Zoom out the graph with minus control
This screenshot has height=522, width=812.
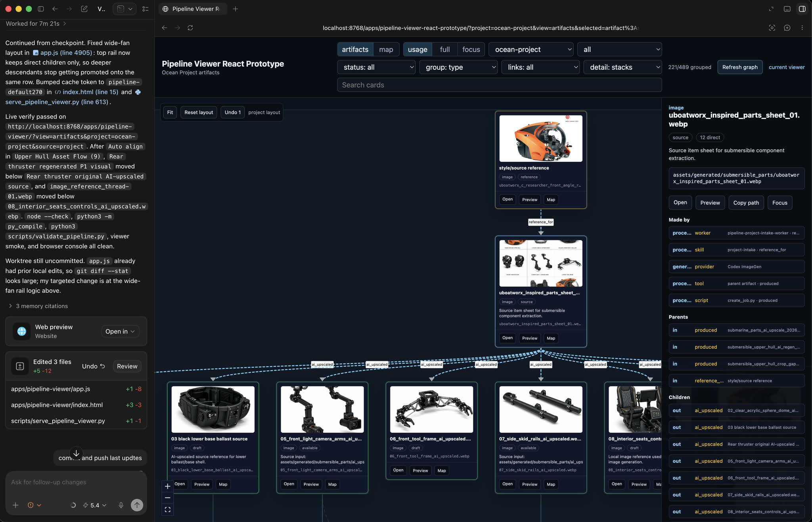(168, 498)
